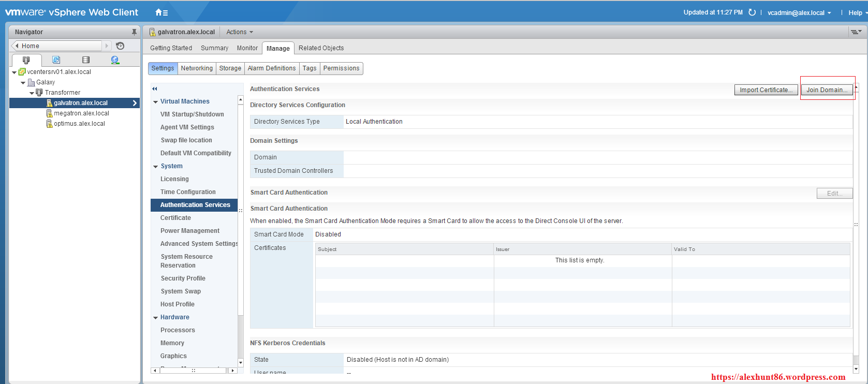Image resolution: width=868 pixels, height=384 pixels.
Task: Pin the Navigator panel
Action: point(134,32)
